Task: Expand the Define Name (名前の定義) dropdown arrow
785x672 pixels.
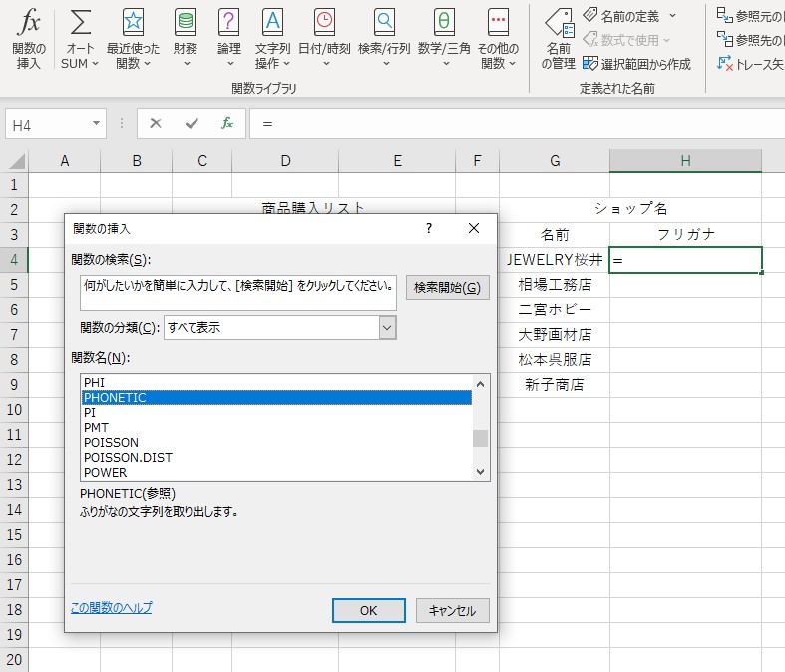Action: tap(672, 16)
